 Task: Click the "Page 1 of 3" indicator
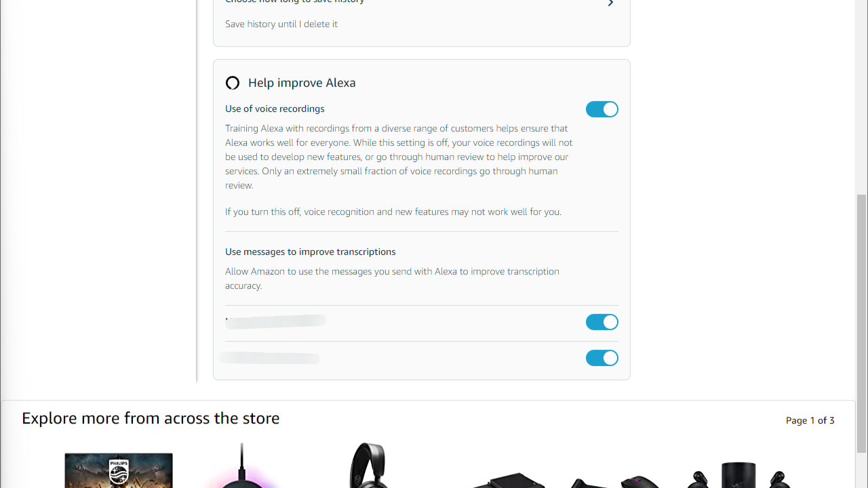[x=810, y=420]
